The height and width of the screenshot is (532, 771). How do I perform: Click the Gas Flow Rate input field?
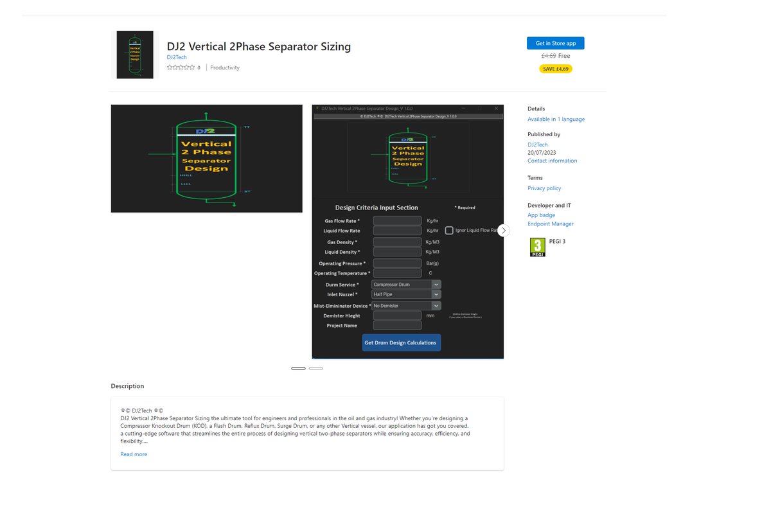click(x=396, y=220)
